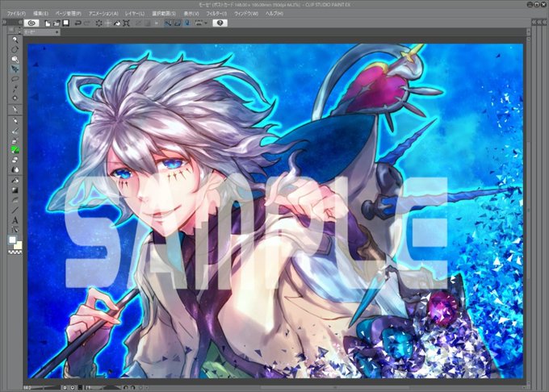Toggle Snap to Grid
The width and height of the screenshot is (549, 392).
(187, 23)
